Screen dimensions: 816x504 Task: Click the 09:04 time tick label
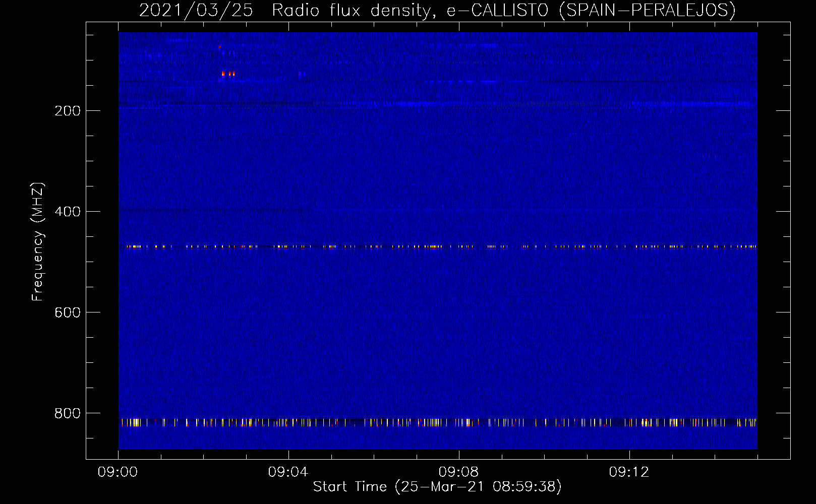[288, 472]
